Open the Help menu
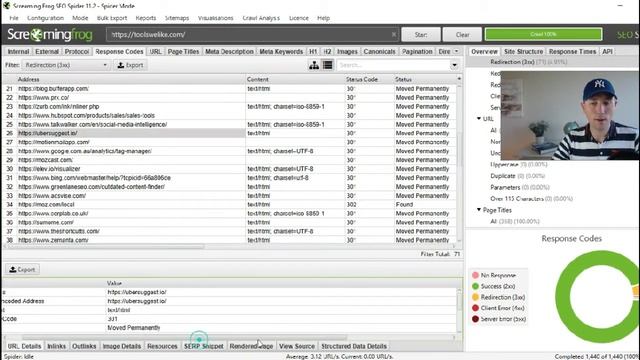The width and height of the screenshot is (640, 360). pos(323,18)
